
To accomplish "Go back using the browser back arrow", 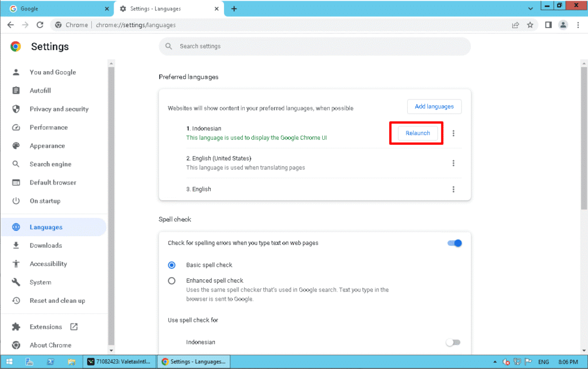I will (10, 25).
